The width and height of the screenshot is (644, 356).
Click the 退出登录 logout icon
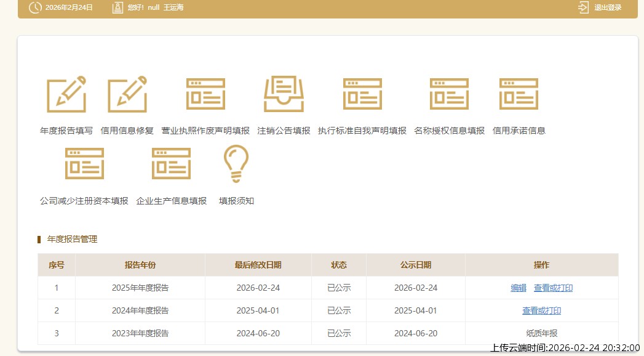coord(583,7)
